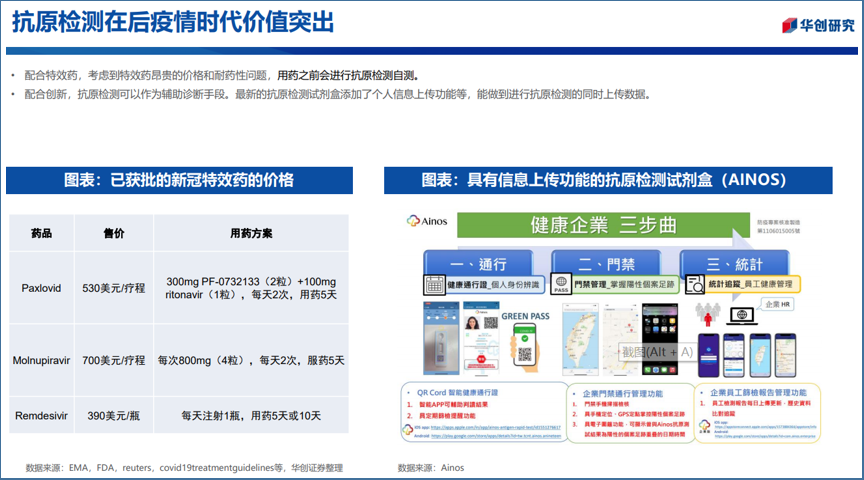Click the 药品 column header
Image resolution: width=864 pixels, height=480 pixels.
pos(41,233)
